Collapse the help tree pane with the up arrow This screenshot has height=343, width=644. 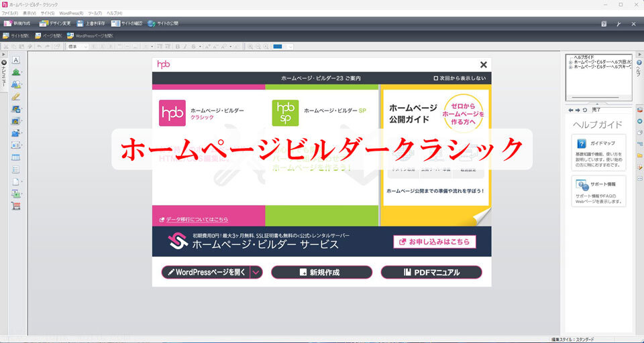click(597, 104)
